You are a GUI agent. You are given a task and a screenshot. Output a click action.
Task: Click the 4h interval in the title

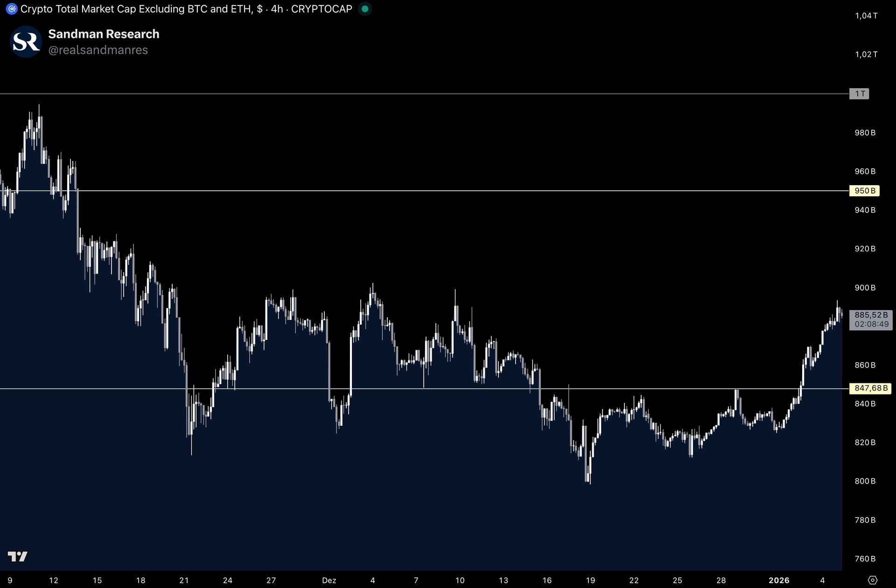(x=277, y=9)
